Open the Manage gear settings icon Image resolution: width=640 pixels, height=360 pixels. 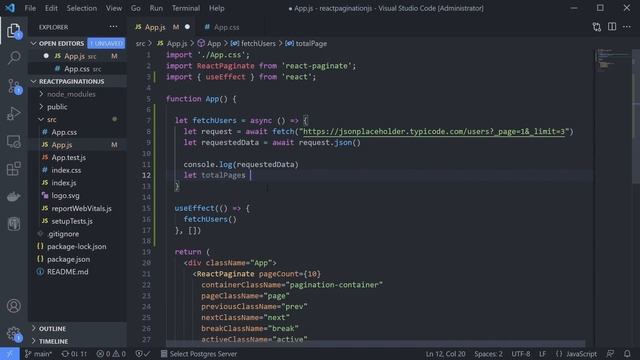click(x=14, y=334)
